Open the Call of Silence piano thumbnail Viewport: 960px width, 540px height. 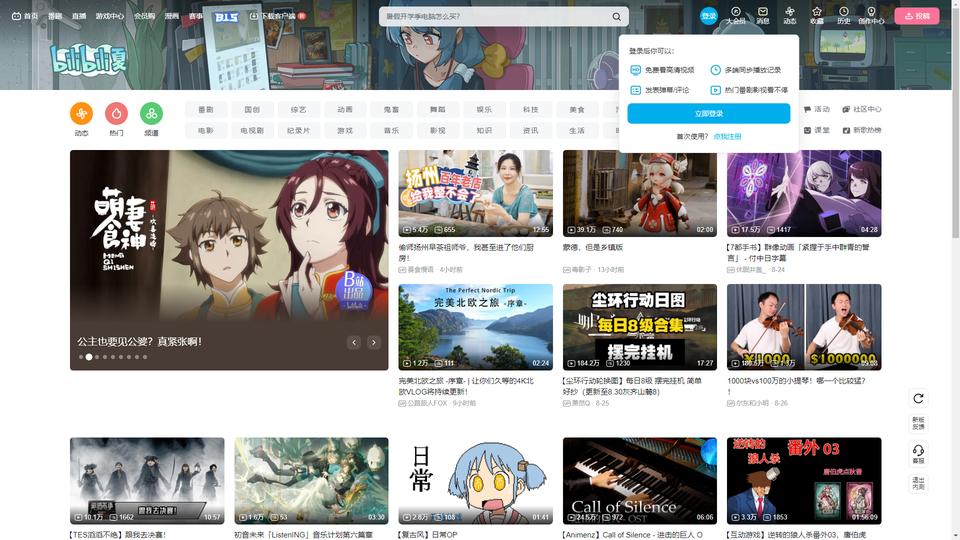(x=640, y=481)
